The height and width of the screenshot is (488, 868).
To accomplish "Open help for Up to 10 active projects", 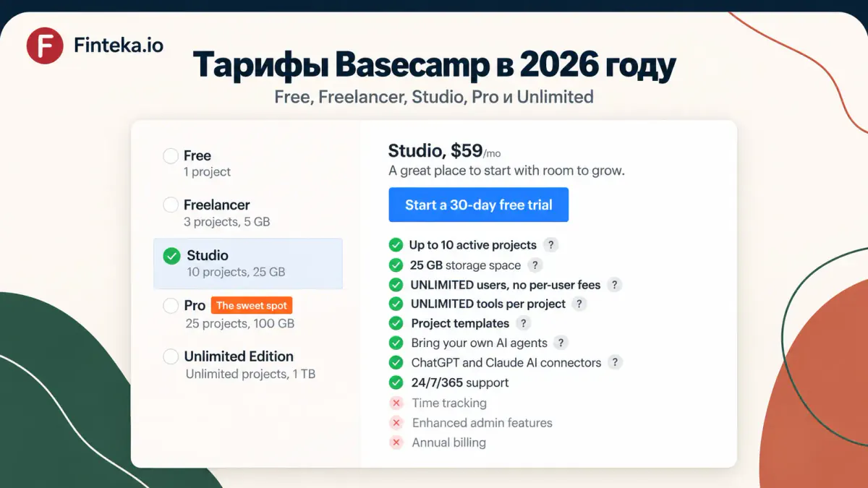I will [551, 245].
